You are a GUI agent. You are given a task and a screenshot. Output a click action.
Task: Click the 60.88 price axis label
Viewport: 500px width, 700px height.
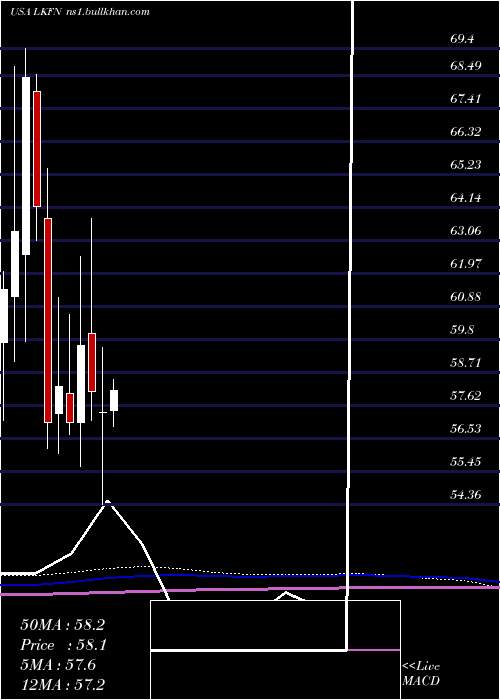coord(466,297)
